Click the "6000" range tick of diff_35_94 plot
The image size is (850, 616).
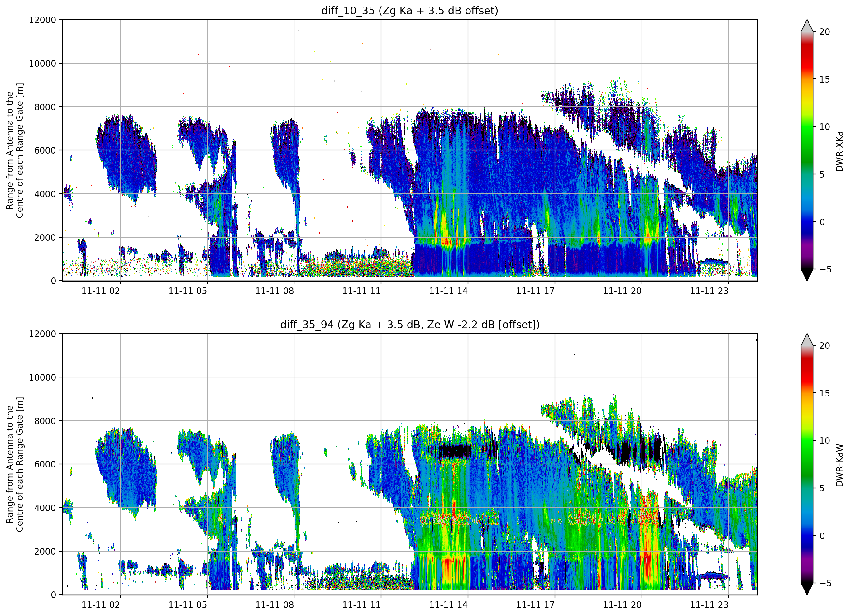point(45,465)
